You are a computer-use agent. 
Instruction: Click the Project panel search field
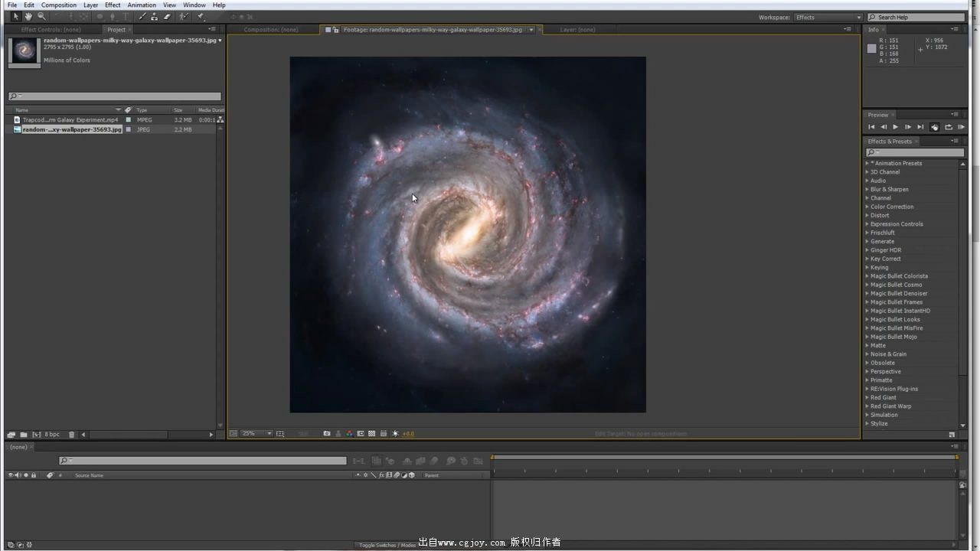point(114,96)
